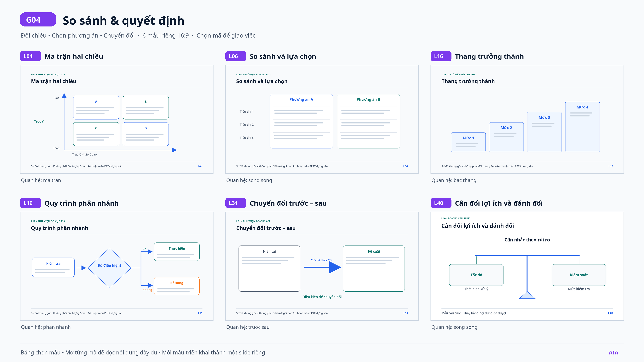Click the So sánh & quyết định page title
Image resolution: width=644 pixels, height=362 pixels.
point(123,20)
